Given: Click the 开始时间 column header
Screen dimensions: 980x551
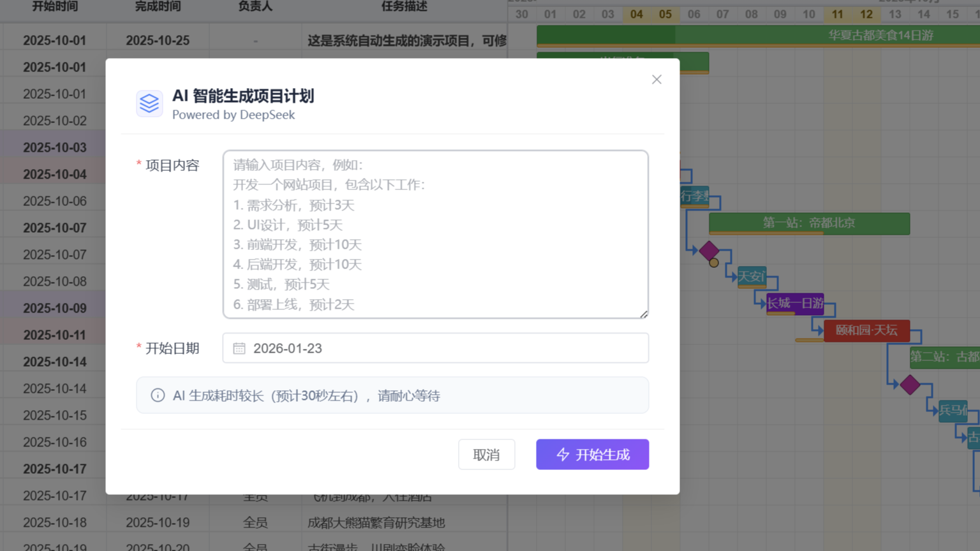Looking at the screenshot, I should 55,8.
